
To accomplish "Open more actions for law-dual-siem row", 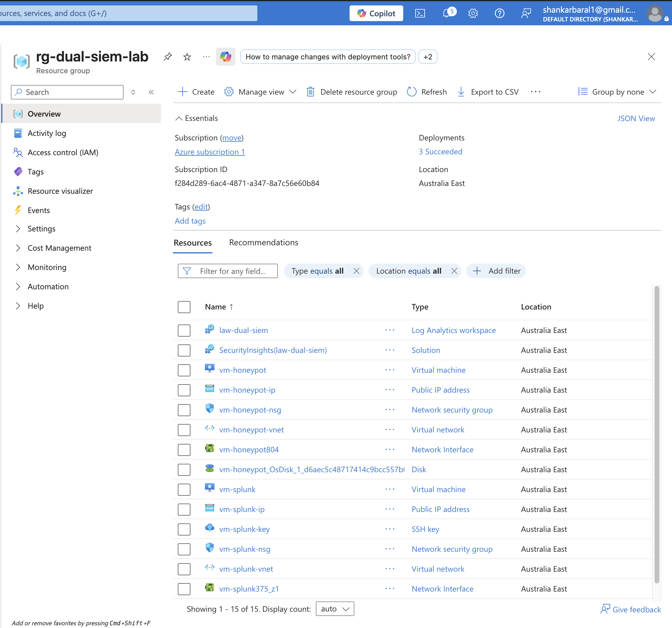I will [390, 330].
